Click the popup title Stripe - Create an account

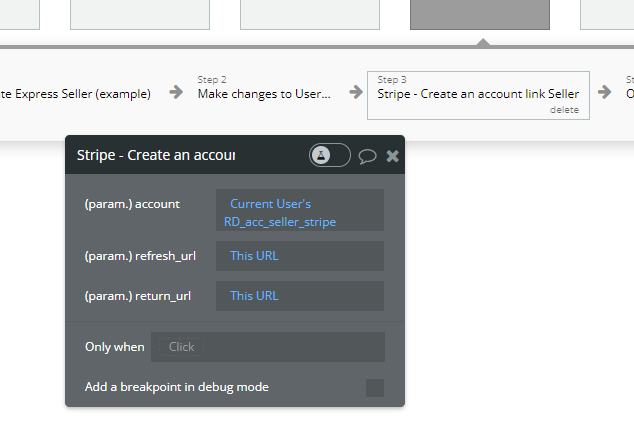point(156,155)
